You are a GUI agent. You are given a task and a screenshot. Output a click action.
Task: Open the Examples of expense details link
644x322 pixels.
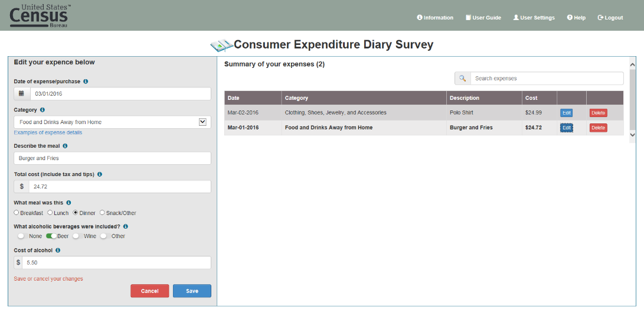click(48, 132)
